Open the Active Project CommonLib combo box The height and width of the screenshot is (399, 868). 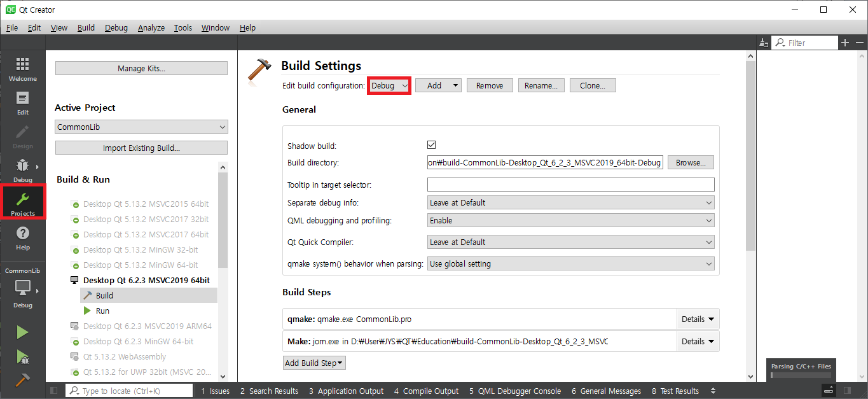(141, 127)
